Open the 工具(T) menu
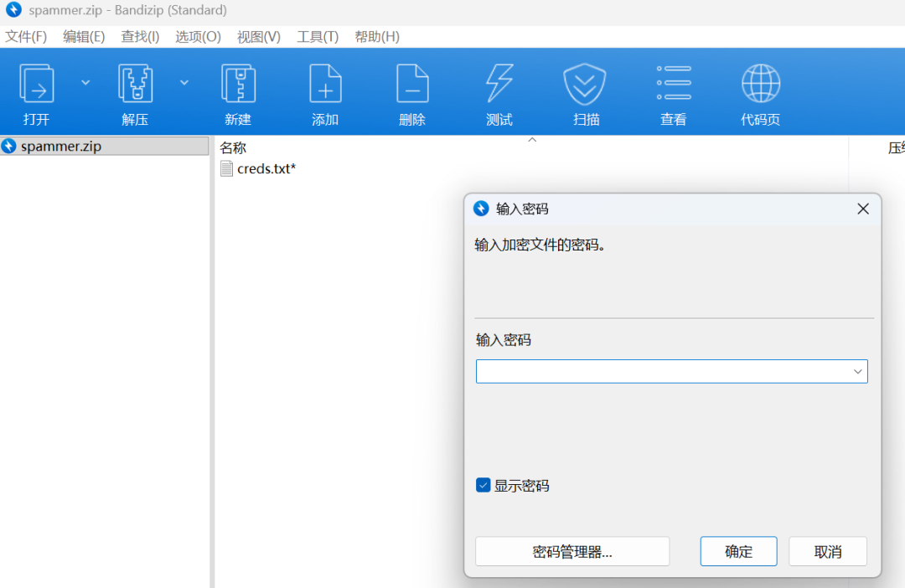 (318, 37)
